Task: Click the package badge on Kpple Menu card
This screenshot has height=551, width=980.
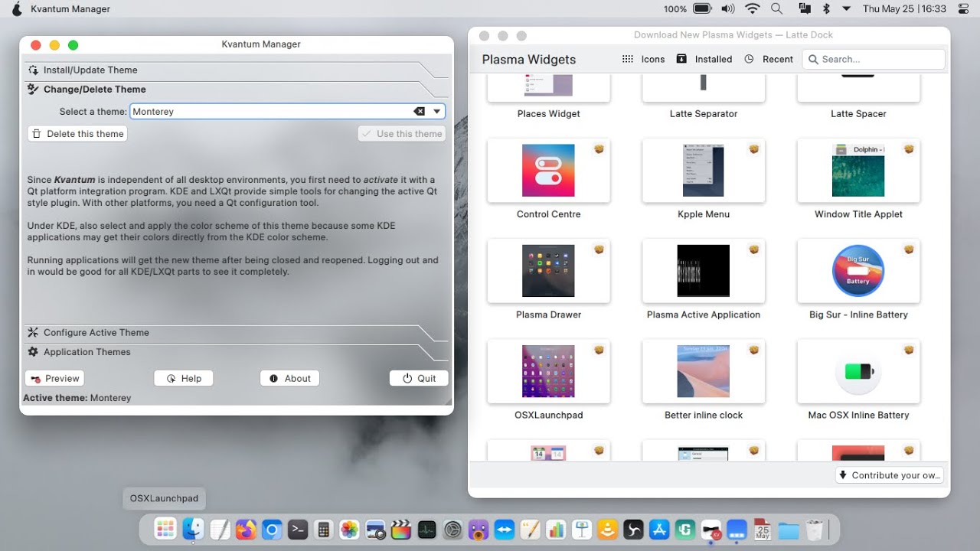Action: 754,149
